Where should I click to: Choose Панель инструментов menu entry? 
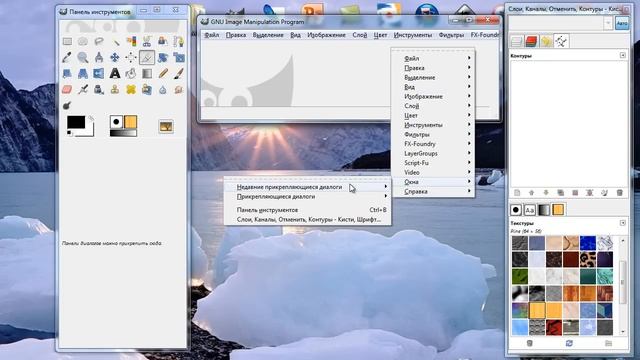pyautogui.click(x=308, y=210)
